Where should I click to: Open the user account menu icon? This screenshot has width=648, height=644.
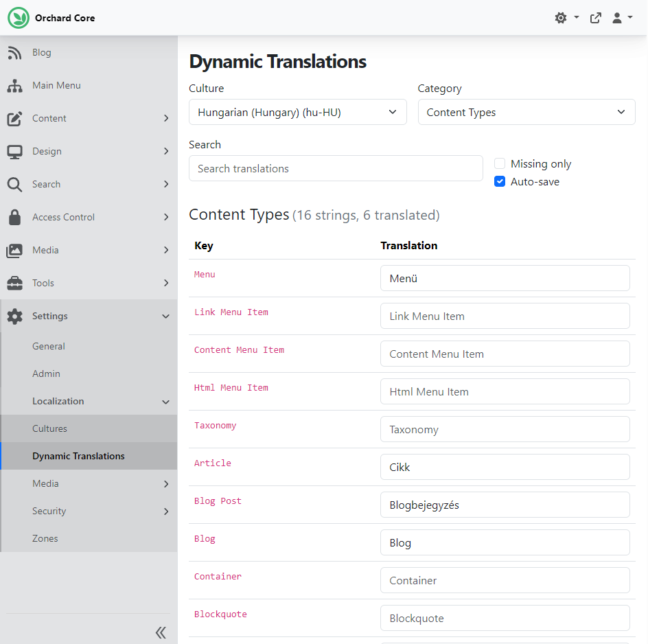(617, 18)
